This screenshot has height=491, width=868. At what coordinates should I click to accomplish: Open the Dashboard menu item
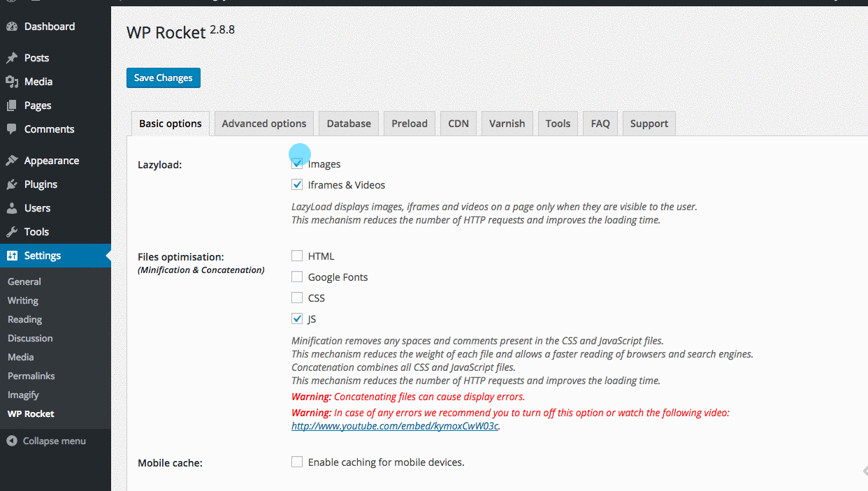(55, 27)
